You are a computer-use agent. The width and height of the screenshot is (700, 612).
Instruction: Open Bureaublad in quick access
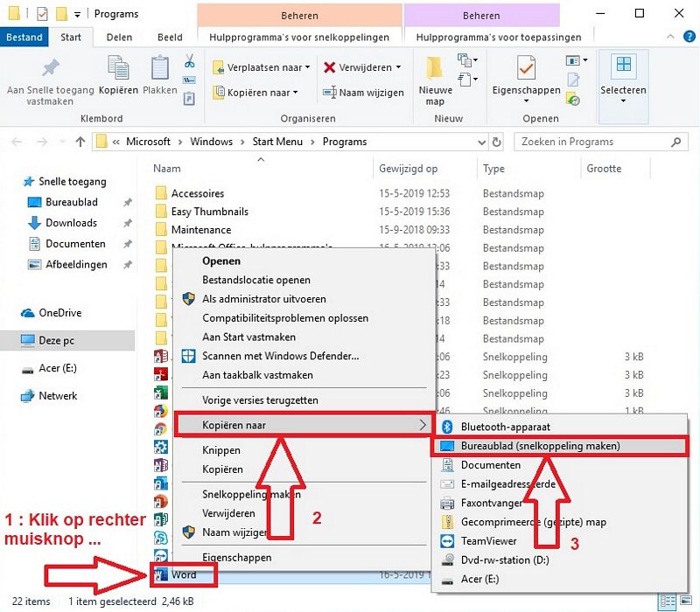[x=72, y=202]
